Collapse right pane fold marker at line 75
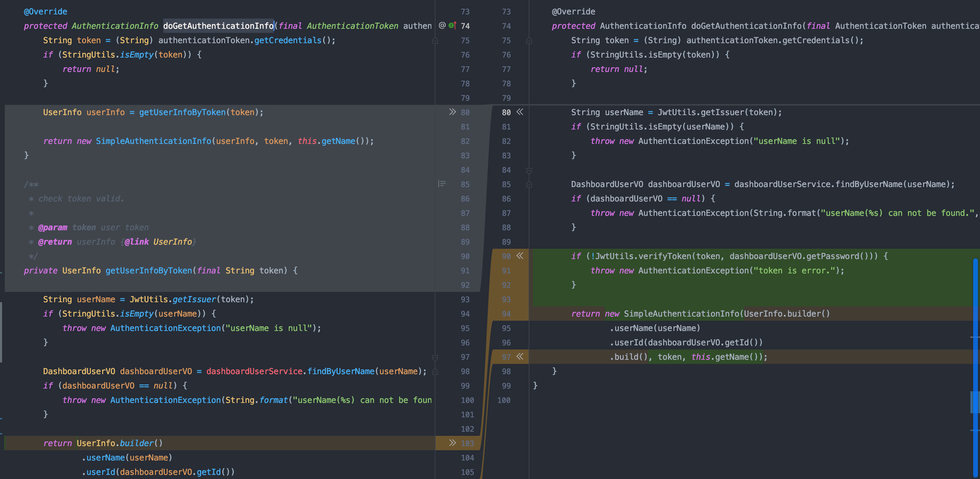 pyautogui.click(x=529, y=40)
